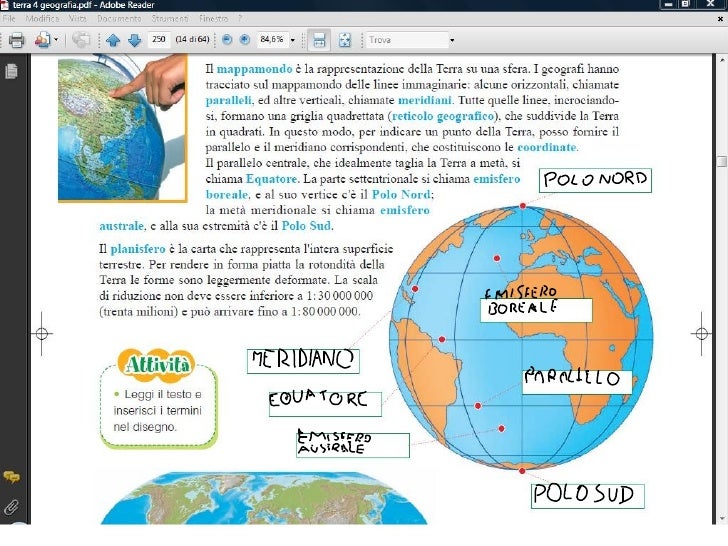
Task: Click the vertical scrollbar thumb
Action: coord(722,162)
